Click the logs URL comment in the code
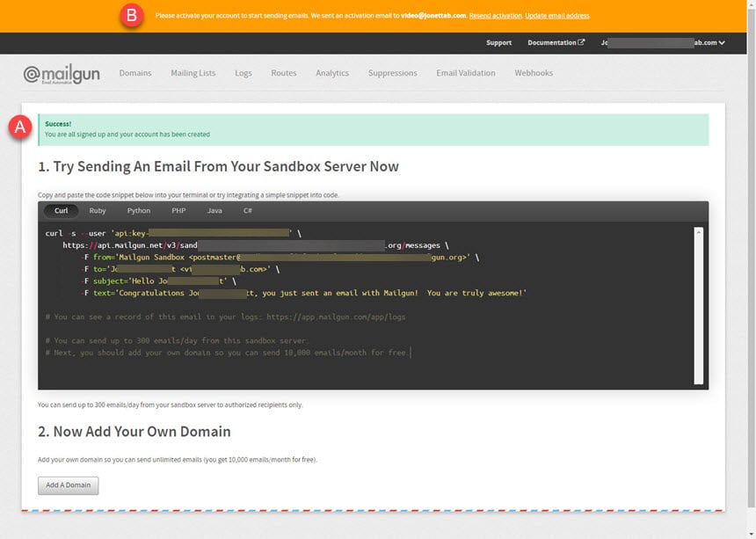 225,317
